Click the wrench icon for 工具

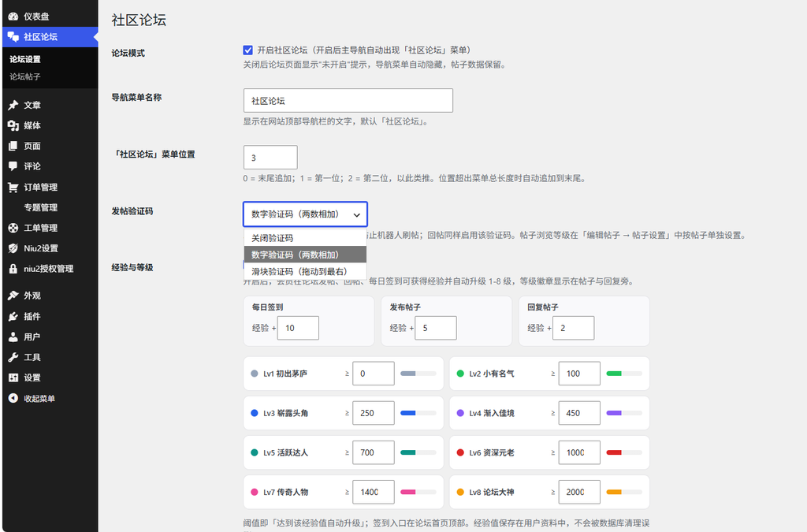coord(13,357)
